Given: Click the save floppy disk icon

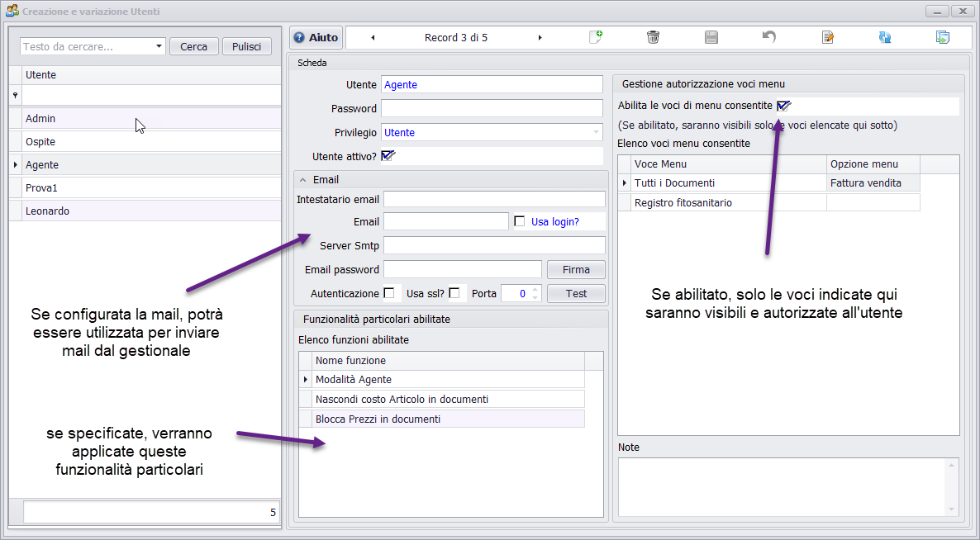Looking at the screenshot, I should pyautogui.click(x=711, y=37).
